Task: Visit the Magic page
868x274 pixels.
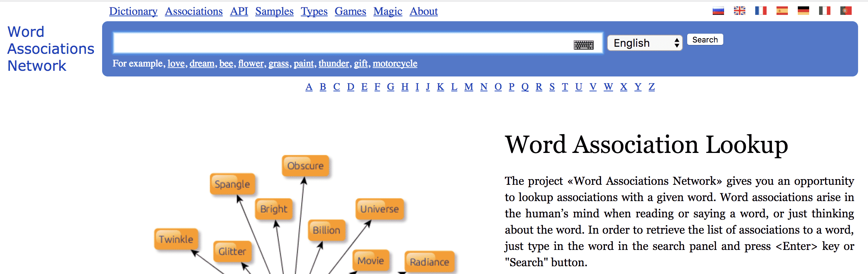Action: click(x=388, y=11)
